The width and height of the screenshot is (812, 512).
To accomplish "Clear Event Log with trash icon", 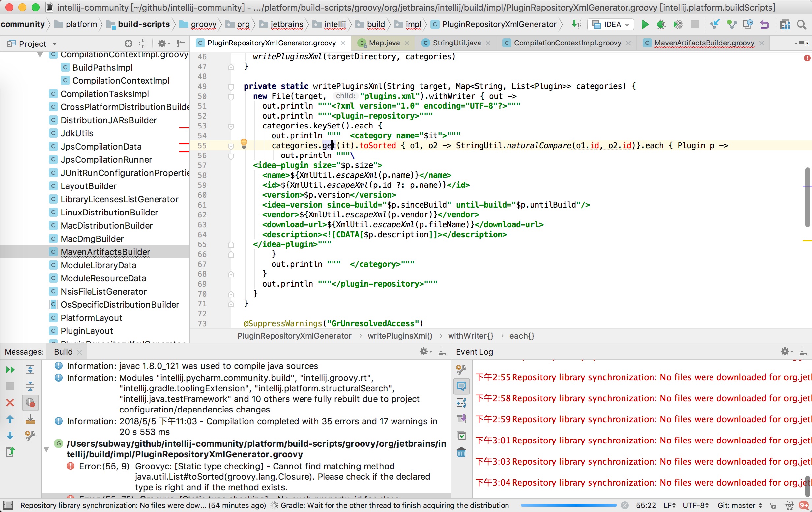I will 461,452.
